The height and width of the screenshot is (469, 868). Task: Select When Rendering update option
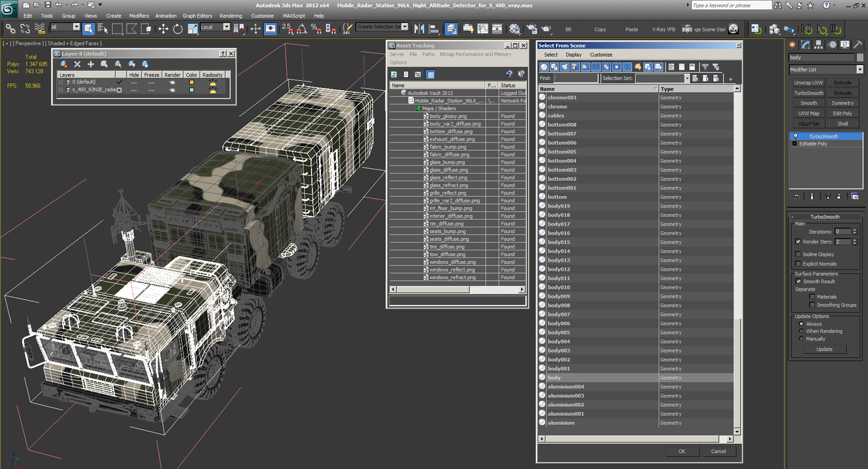[801, 331]
